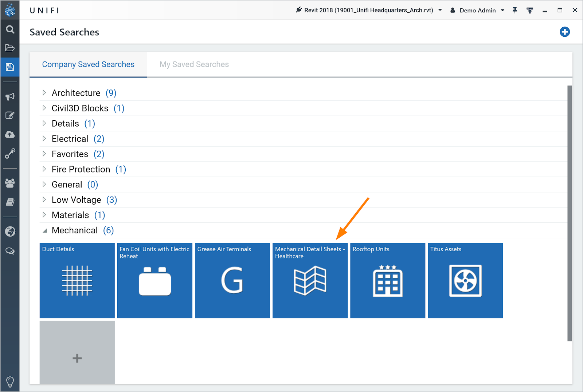The image size is (583, 392).
Task: Click the General category label
Action: pos(67,185)
